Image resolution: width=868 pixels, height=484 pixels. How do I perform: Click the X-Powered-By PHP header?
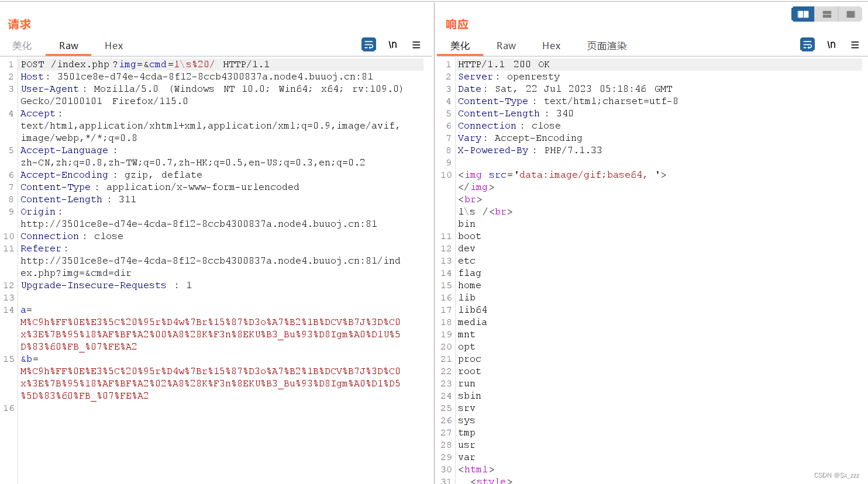(530, 150)
